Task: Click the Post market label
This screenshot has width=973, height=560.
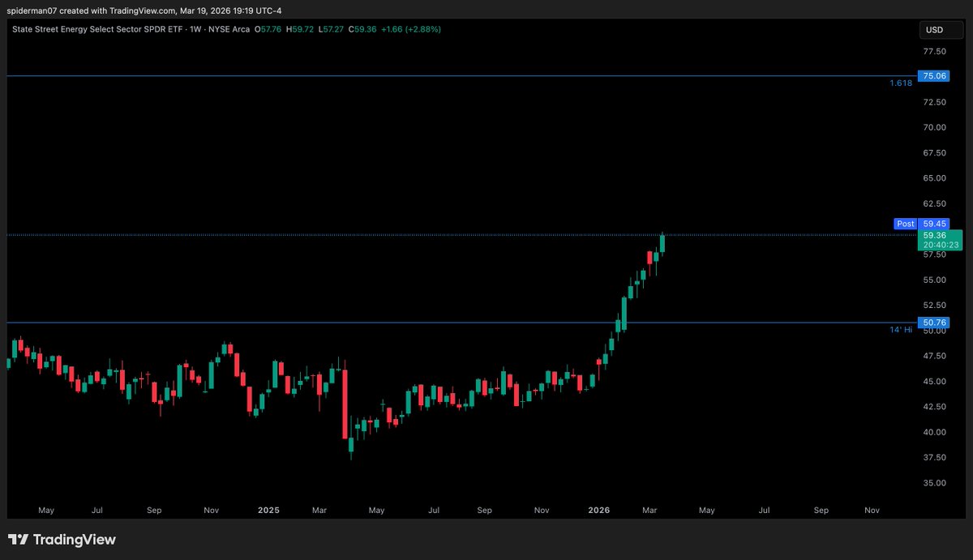Action: tap(905, 224)
